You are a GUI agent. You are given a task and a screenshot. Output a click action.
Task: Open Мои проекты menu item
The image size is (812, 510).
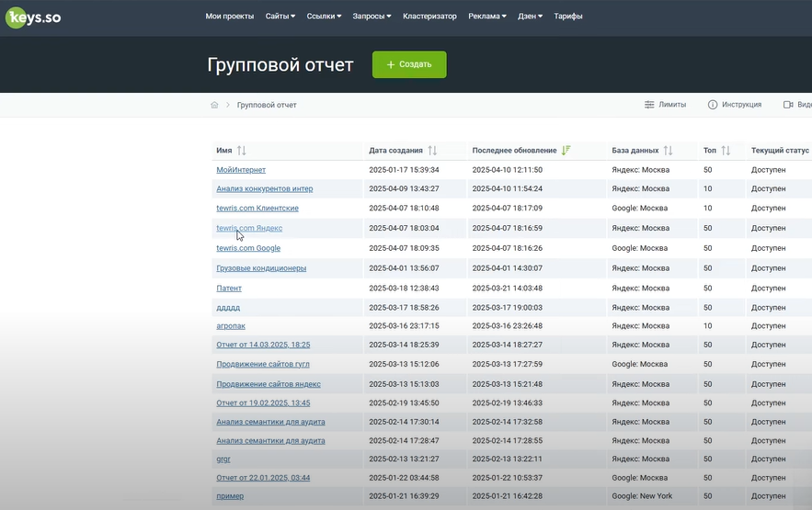click(229, 16)
